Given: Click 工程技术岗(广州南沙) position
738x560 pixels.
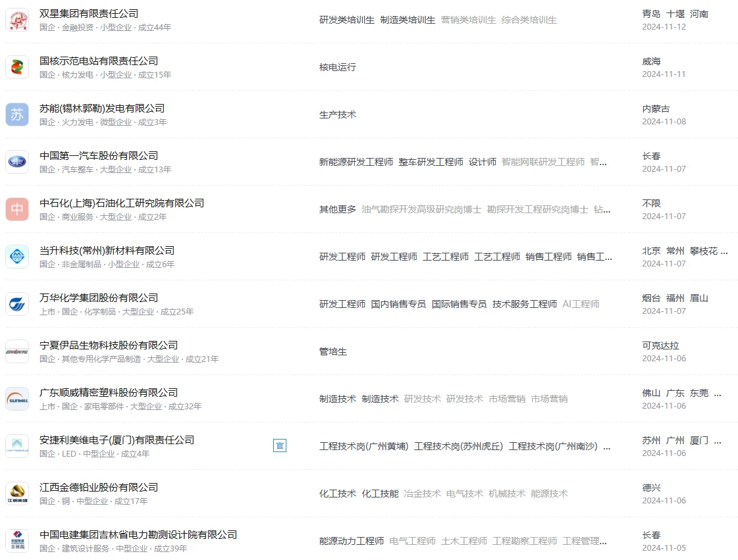Looking at the screenshot, I should 553,446.
